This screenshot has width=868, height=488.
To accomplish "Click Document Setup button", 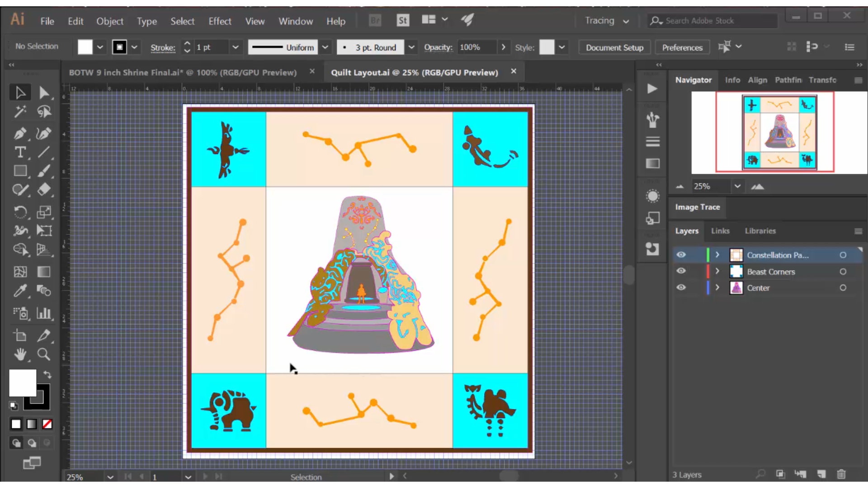I will coord(614,47).
